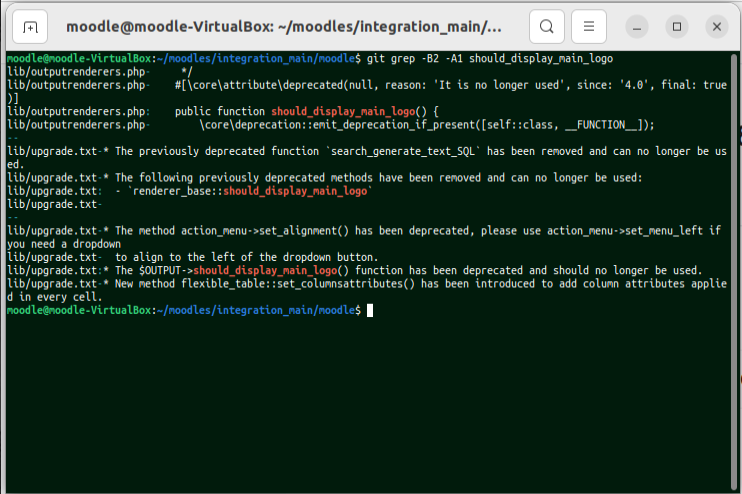The image size is (742, 494).
Task: Click the terminal vertical scrollbar
Action: pos(734,272)
